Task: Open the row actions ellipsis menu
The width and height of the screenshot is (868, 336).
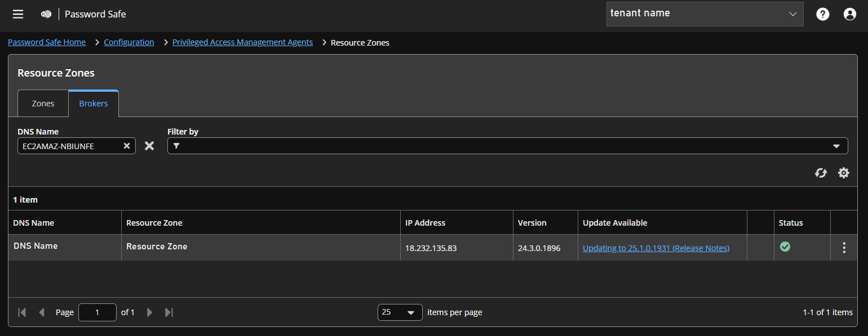Action: [x=844, y=248]
